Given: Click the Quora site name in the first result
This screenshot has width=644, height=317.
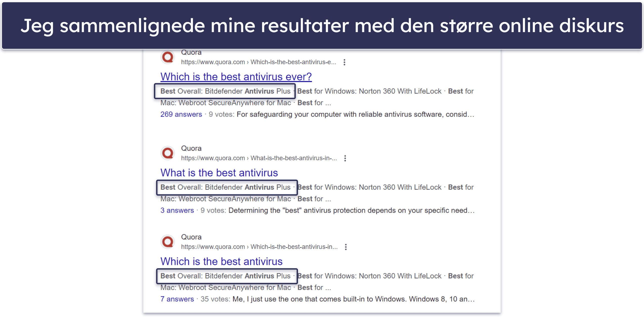Looking at the screenshot, I should pyautogui.click(x=191, y=52).
